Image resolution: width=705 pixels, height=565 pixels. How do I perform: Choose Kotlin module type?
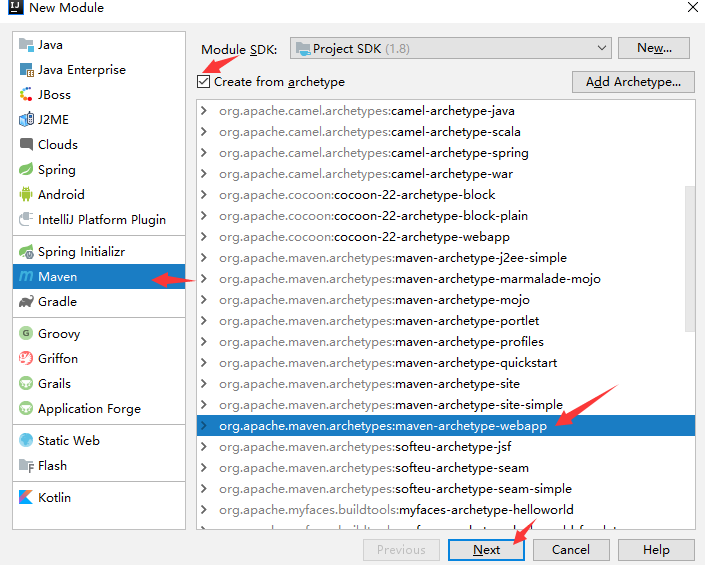(x=99, y=498)
